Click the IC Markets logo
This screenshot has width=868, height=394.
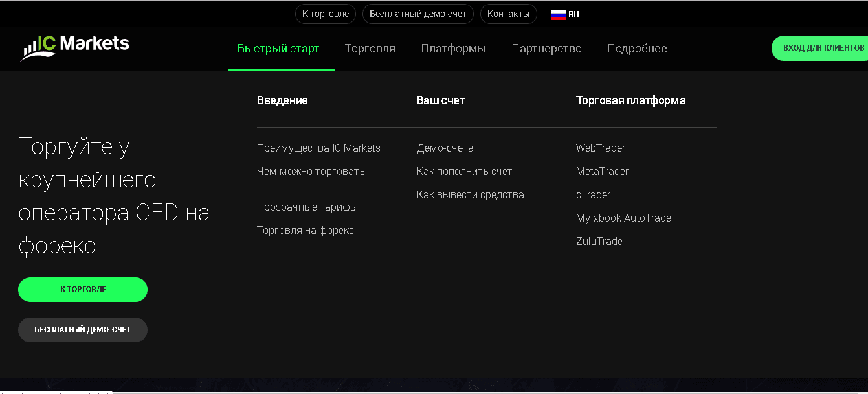74,45
